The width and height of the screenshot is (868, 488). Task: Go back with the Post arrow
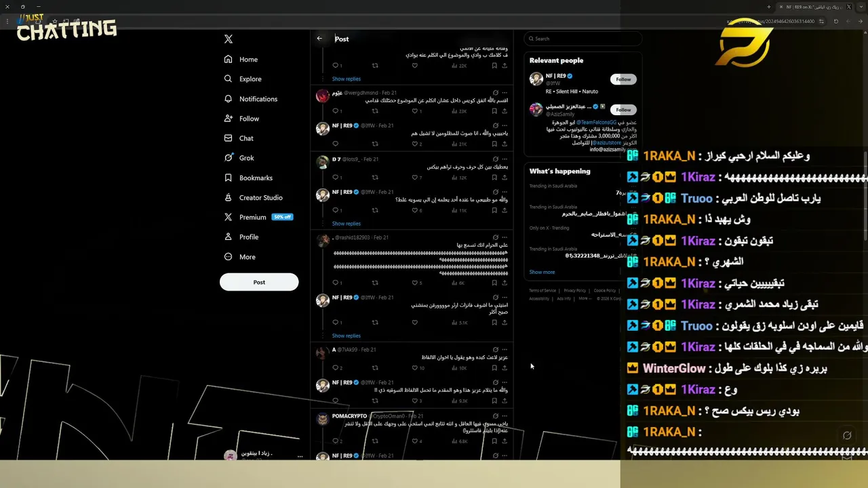pos(319,39)
